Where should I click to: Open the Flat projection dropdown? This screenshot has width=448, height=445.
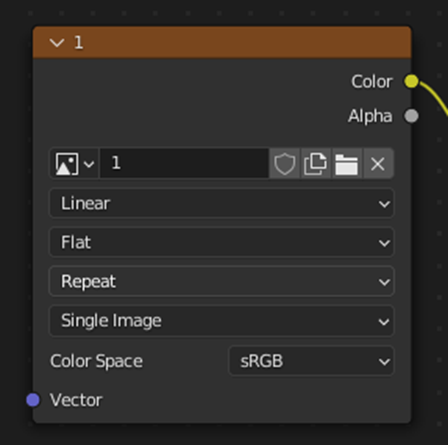tap(222, 242)
